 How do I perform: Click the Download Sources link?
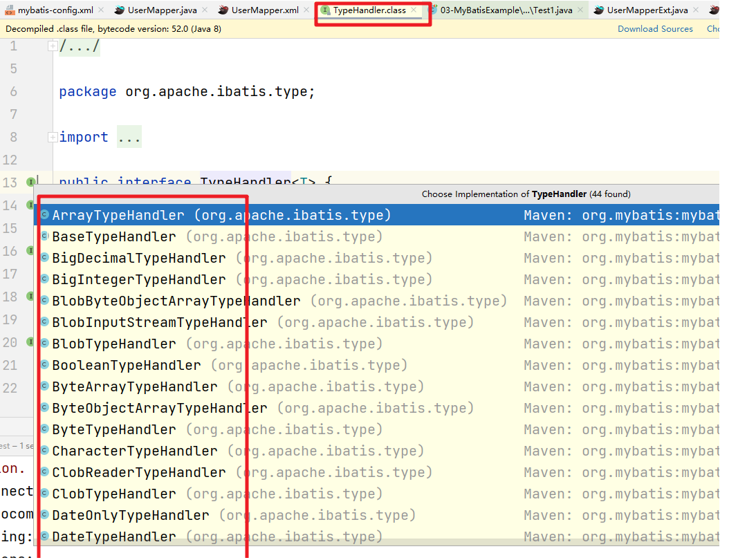click(x=655, y=29)
